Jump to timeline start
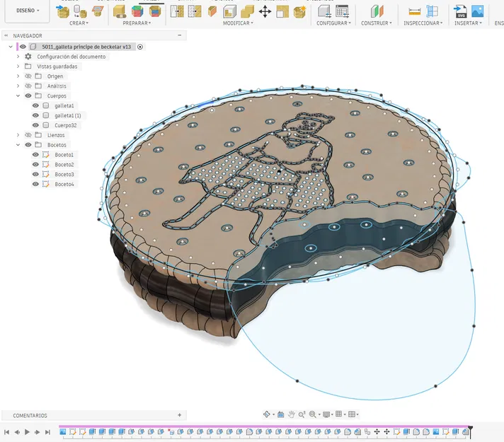This screenshot has width=504, height=442. [6, 432]
